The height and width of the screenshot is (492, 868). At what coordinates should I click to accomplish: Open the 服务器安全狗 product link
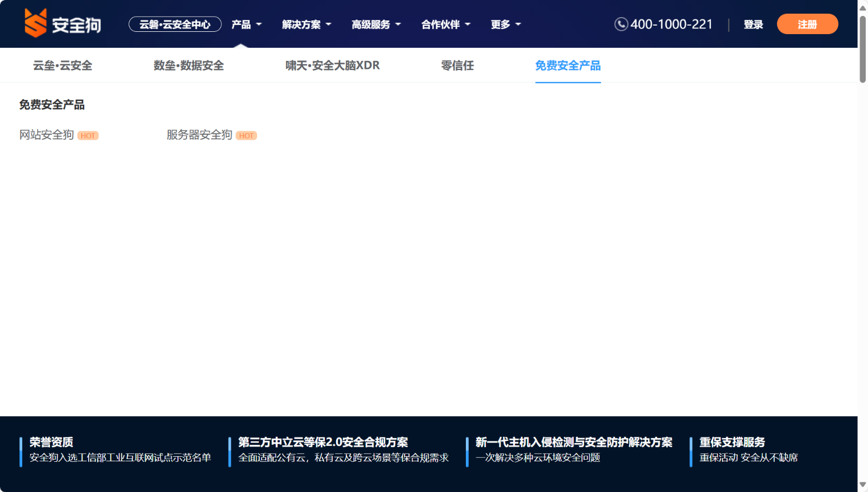click(200, 135)
